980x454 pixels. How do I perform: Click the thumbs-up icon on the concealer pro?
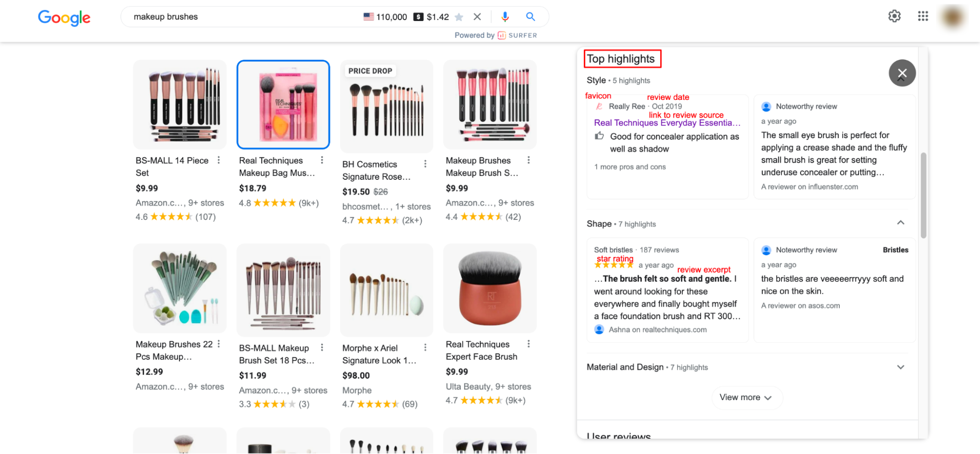tap(599, 136)
